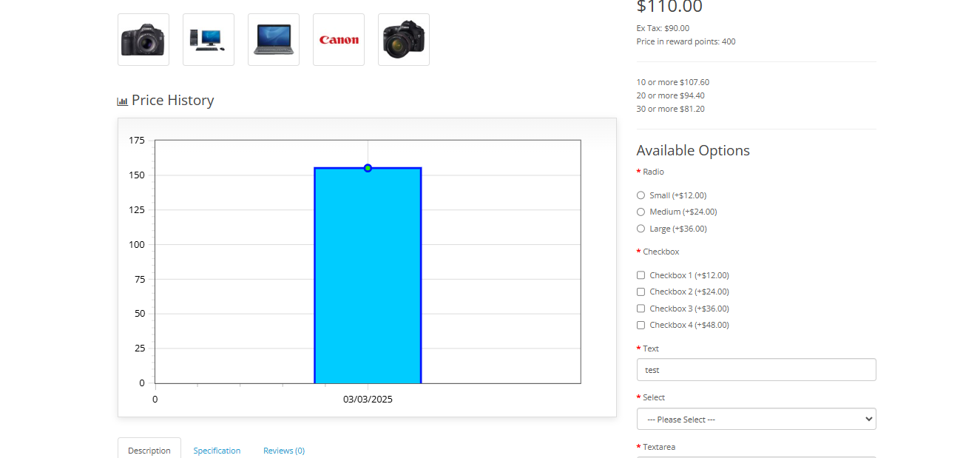Viewport: 980px width, 458px height.
Task: Enable Checkbox 1 (+$12.00)
Action: (x=641, y=275)
